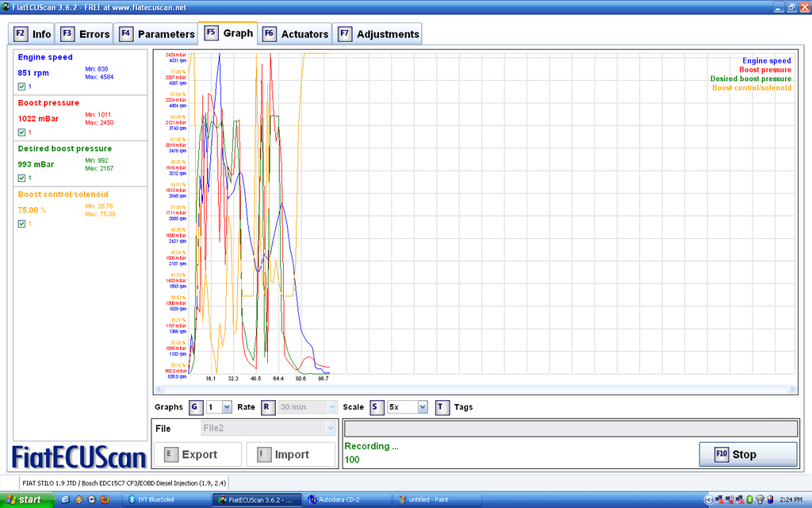Click the 851 rpm value
812x508 pixels.
point(33,73)
